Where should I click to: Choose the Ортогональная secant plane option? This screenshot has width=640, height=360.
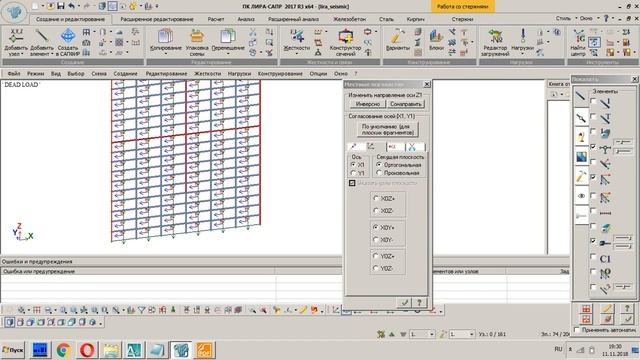pyautogui.click(x=379, y=165)
